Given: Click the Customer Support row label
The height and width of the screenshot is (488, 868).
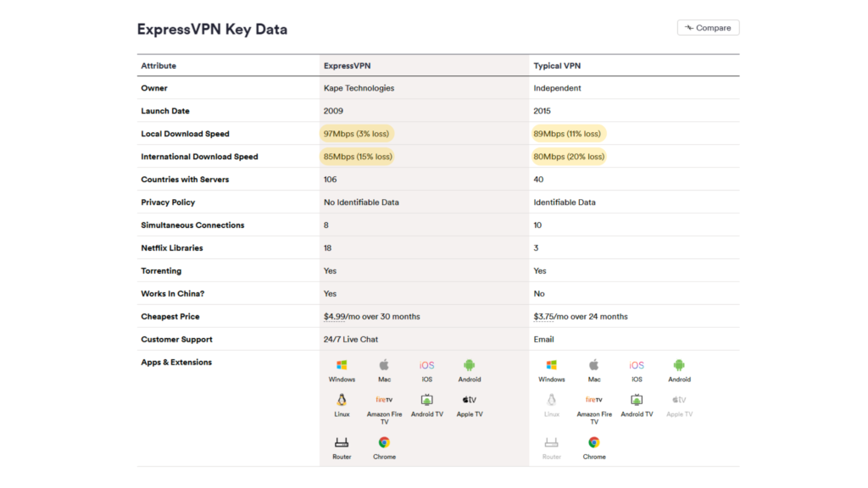Looking at the screenshot, I should click(176, 339).
